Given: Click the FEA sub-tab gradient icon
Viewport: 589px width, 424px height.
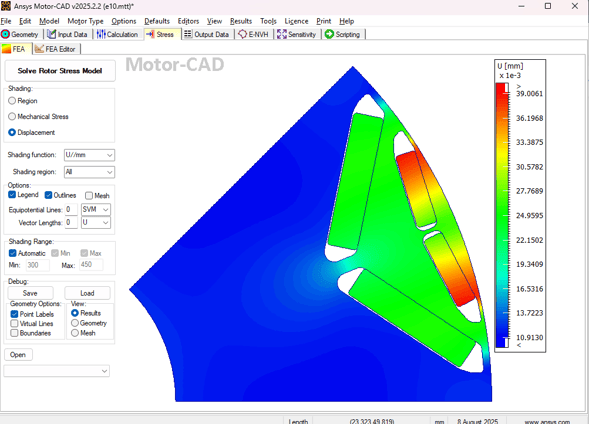Looking at the screenshot, I should (6, 49).
